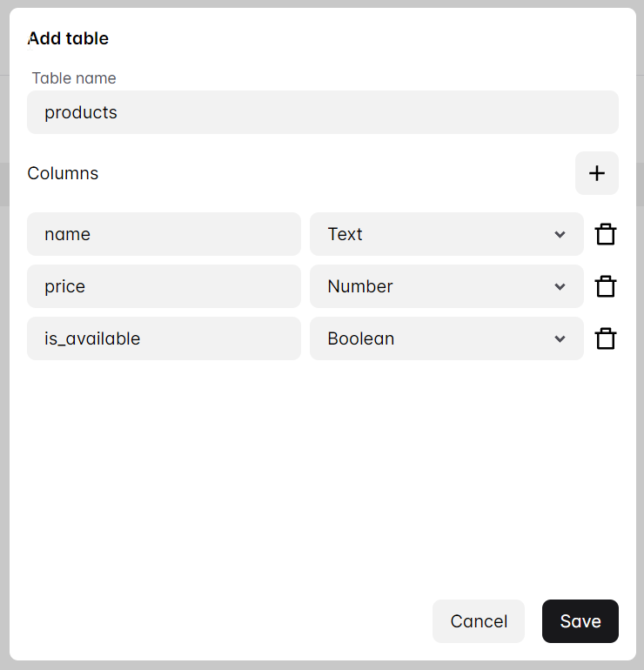
Task: Click the chevron arrow on Boolean selector
Action: pyautogui.click(x=560, y=339)
